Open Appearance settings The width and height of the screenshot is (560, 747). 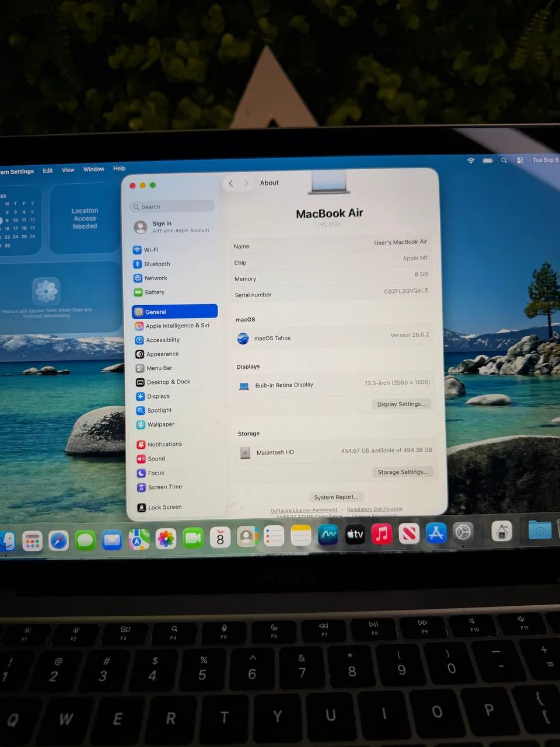(157, 354)
